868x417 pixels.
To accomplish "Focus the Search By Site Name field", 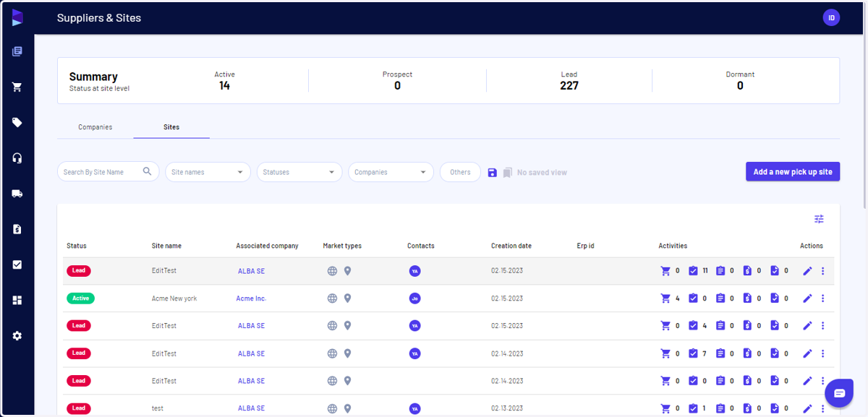I will click(101, 172).
